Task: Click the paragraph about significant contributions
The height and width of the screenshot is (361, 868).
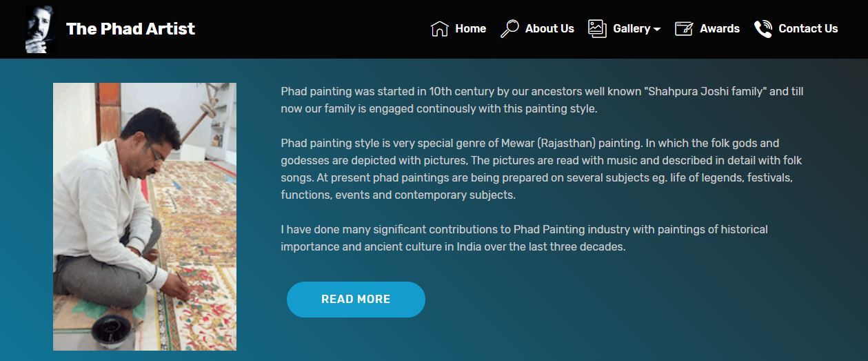Action: tap(524, 237)
